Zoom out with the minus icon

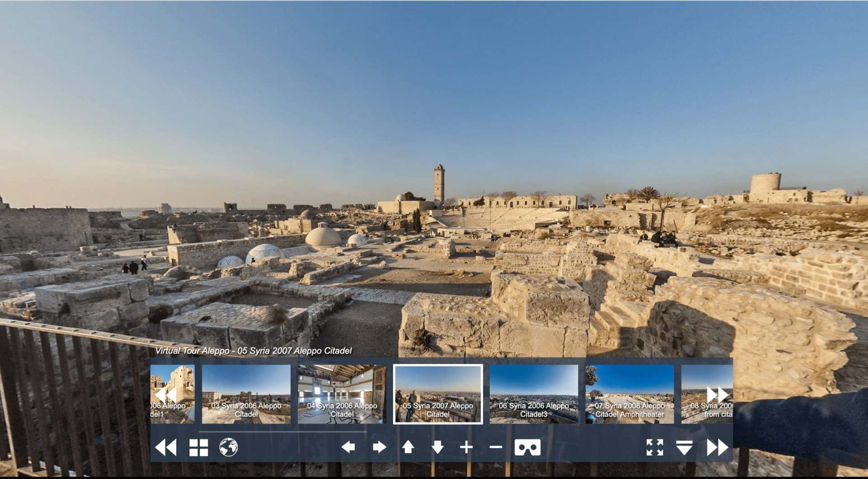[x=495, y=447]
